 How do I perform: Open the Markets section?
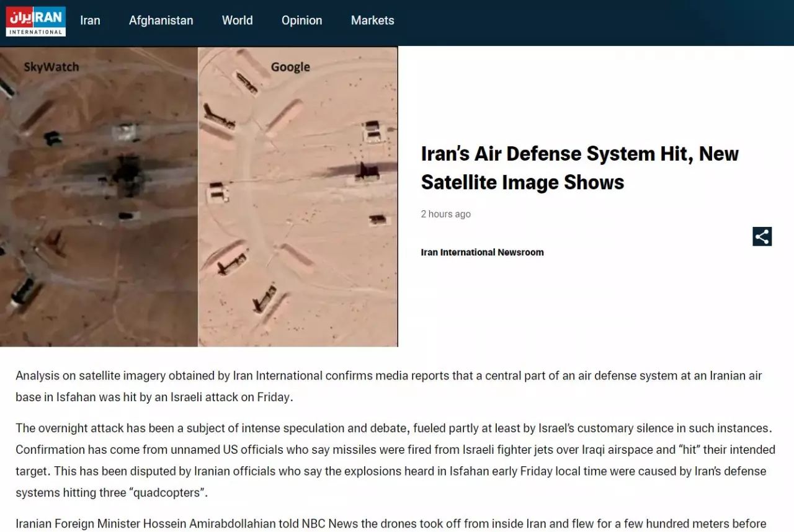click(x=372, y=20)
